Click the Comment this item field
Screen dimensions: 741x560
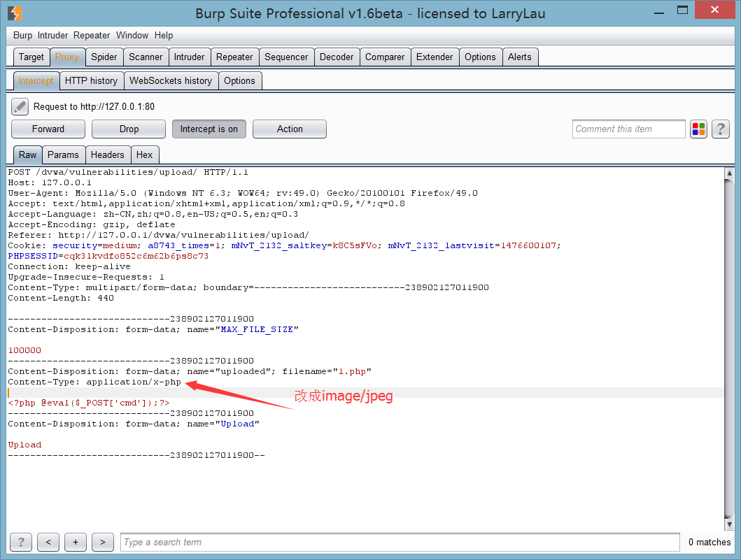(628, 129)
